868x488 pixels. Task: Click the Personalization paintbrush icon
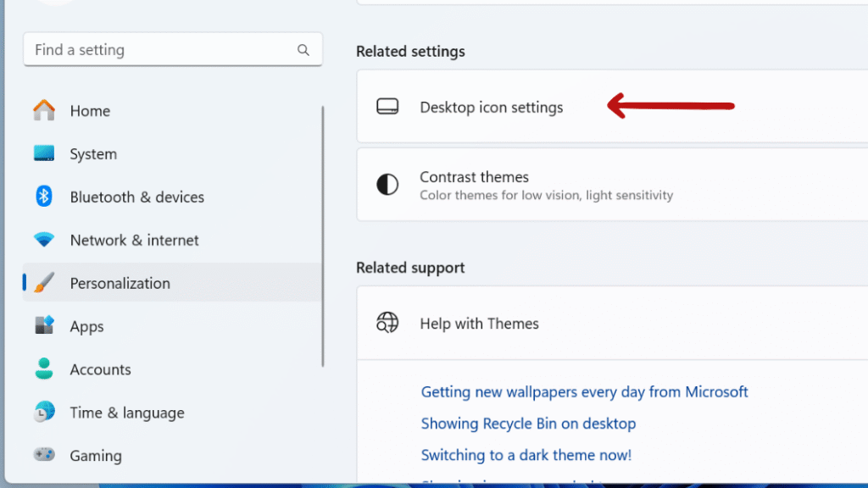coord(44,283)
